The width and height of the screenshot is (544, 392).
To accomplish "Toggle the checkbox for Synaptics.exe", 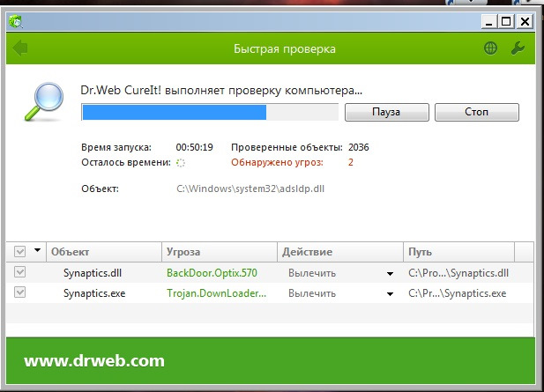I will tap(21, 293).
